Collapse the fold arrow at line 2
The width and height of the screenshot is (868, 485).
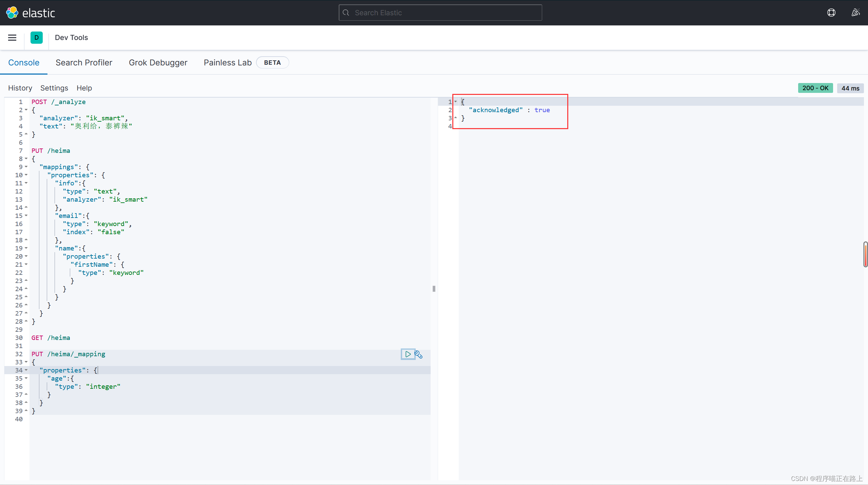point(26,110)
